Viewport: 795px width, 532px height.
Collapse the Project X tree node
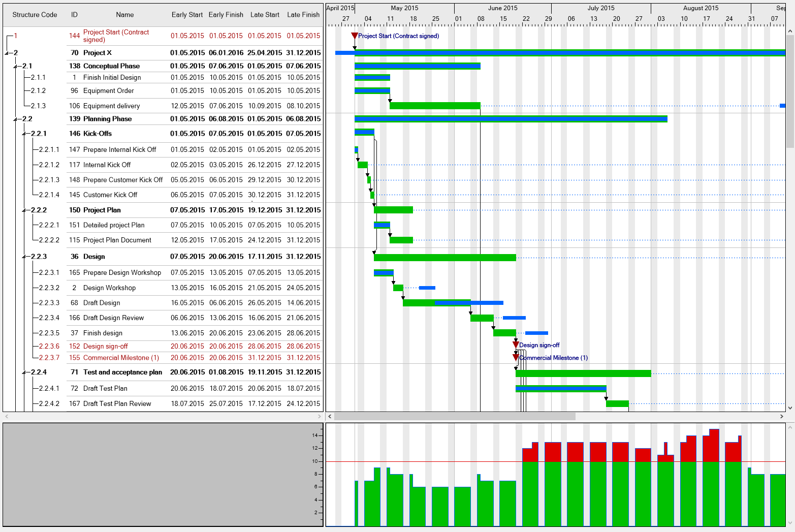point(6,52)
